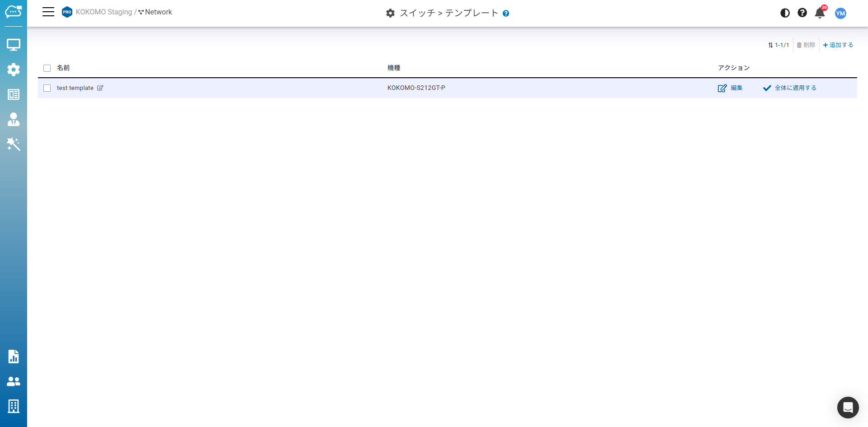
Task: Click 全体に適用する apply to all
Action: point(790,88)
